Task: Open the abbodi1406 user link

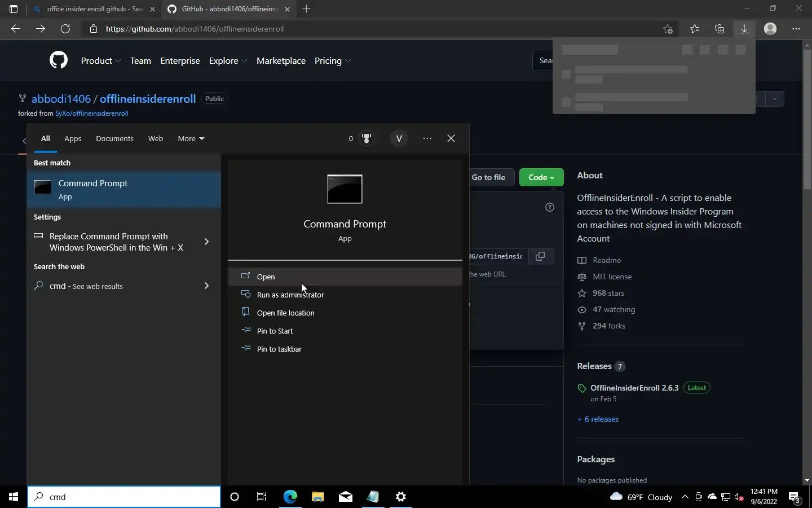Action: [61, 99]
